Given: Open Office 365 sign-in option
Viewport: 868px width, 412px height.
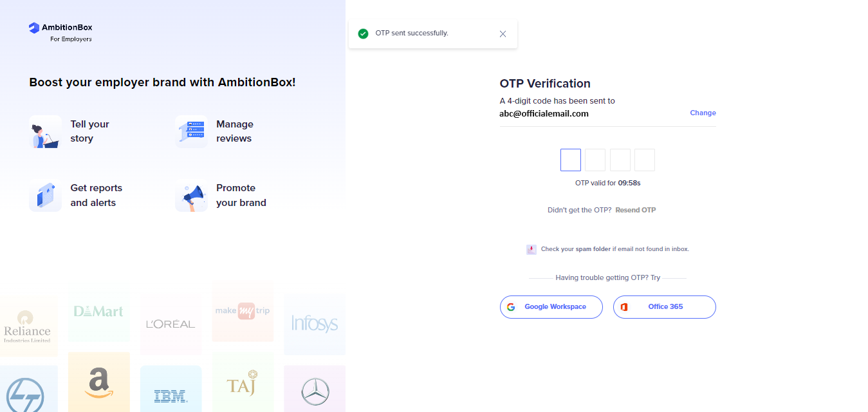Looking at the screenshot, I should point(665,307).
